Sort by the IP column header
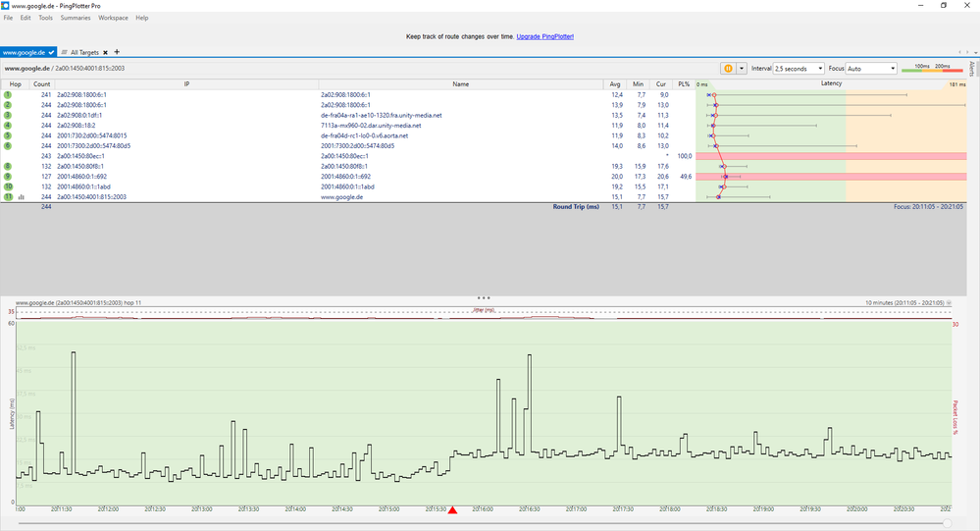The width and height of the screenshot is (980, 531). (x=186, y=83)
